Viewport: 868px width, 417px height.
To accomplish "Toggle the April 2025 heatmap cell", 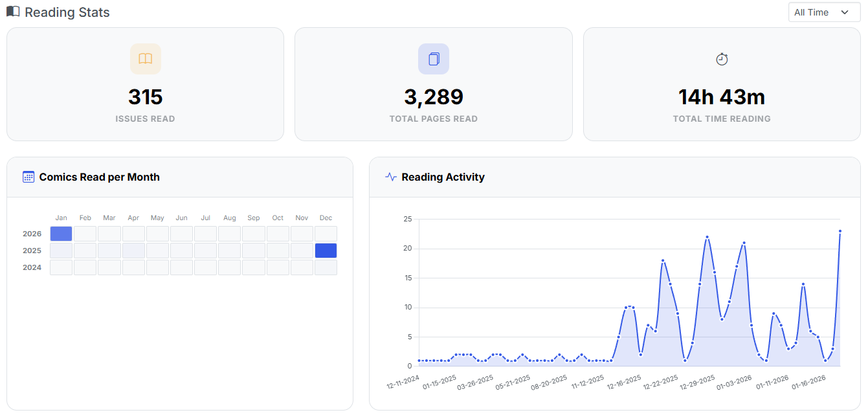I will click(133, 250).
